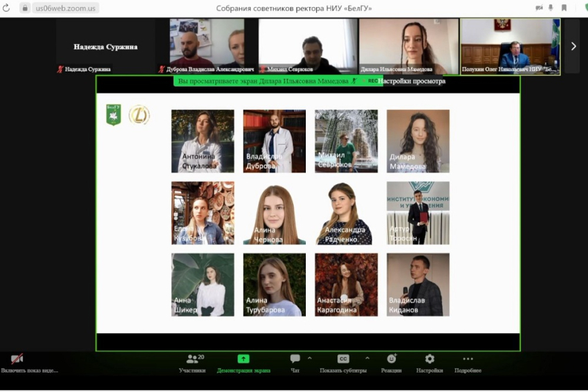Open the Reactions smiley icon

tap(392, 359)
